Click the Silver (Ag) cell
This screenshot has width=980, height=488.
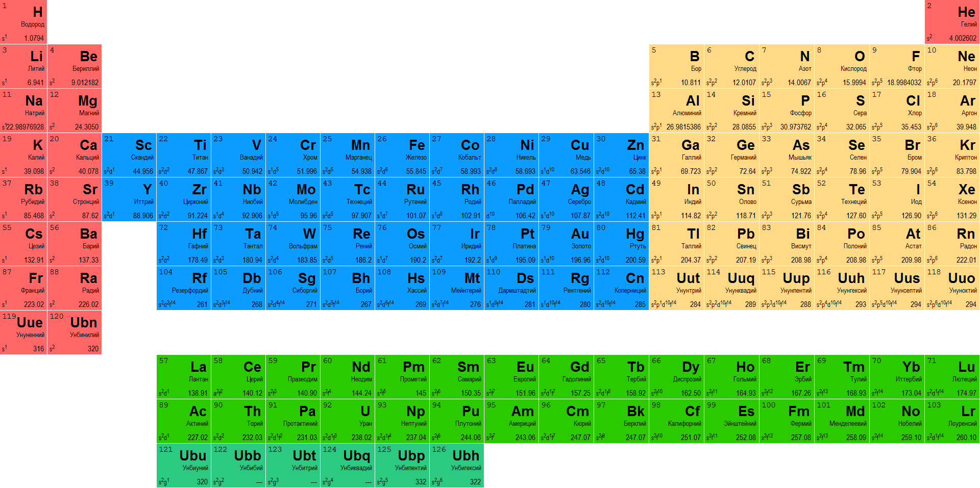pyautogui.click(x=567, y=199)
